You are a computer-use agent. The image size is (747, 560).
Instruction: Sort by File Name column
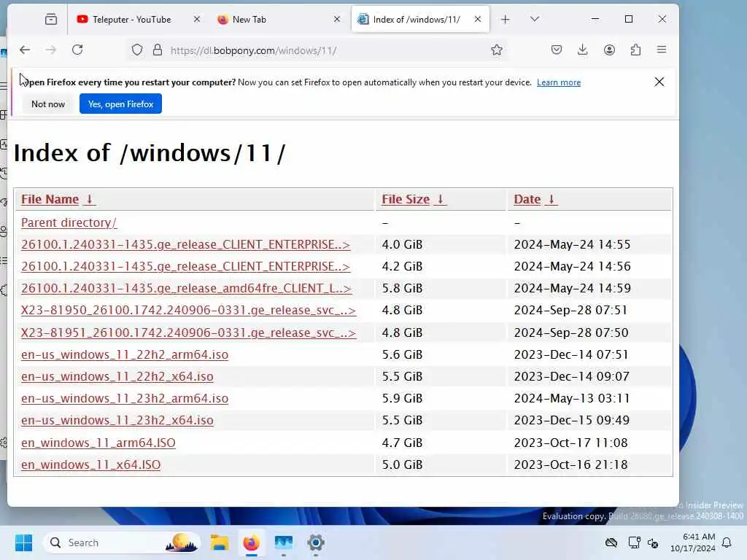click(58, 200)
